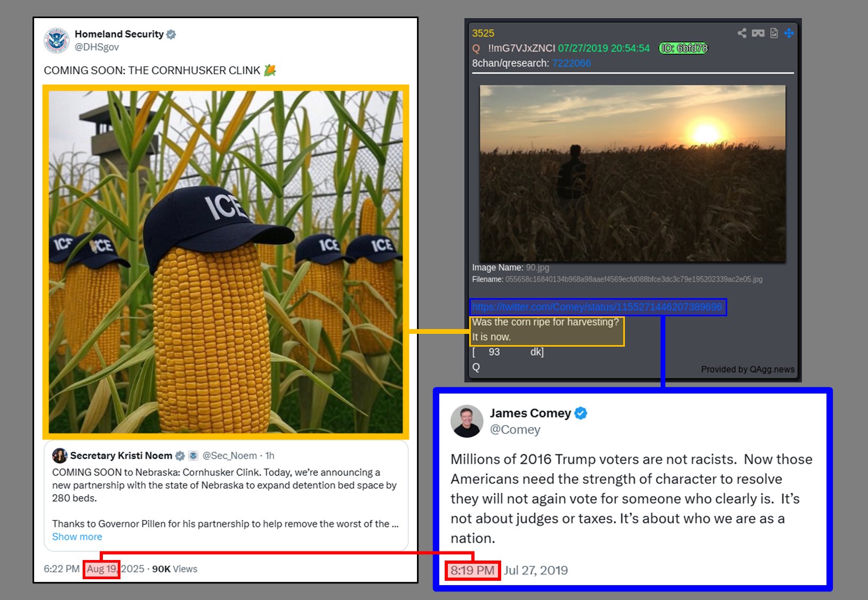Click James Comey's profile picture
868x600 pixels.
(467, 421)
